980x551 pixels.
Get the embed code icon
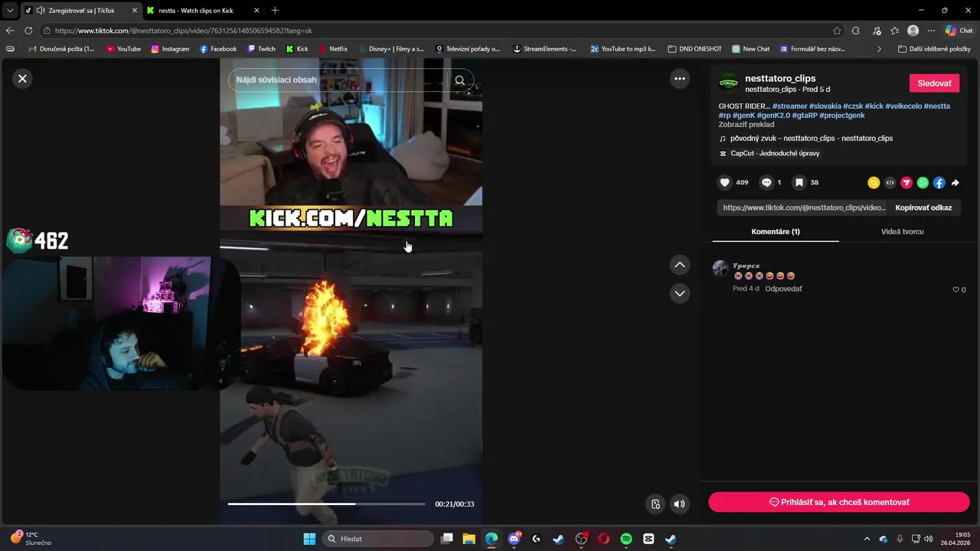click(890, 183)
